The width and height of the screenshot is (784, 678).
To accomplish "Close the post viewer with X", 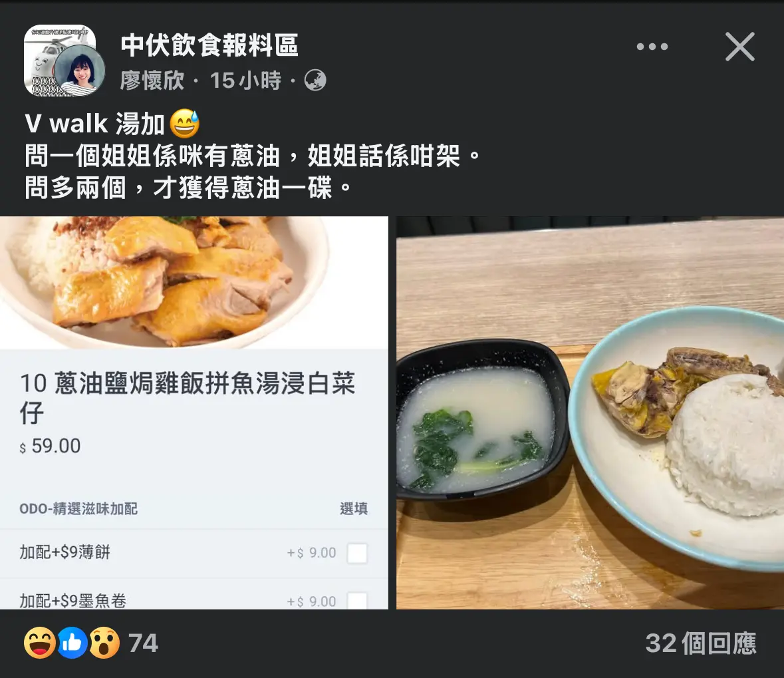I will (740, 47).
